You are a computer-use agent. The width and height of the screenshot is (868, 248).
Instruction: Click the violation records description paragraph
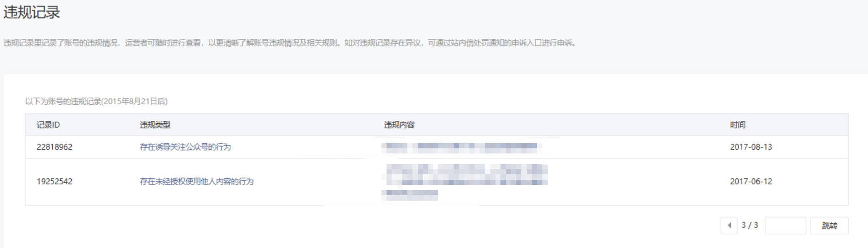click(x=290, y=43)
